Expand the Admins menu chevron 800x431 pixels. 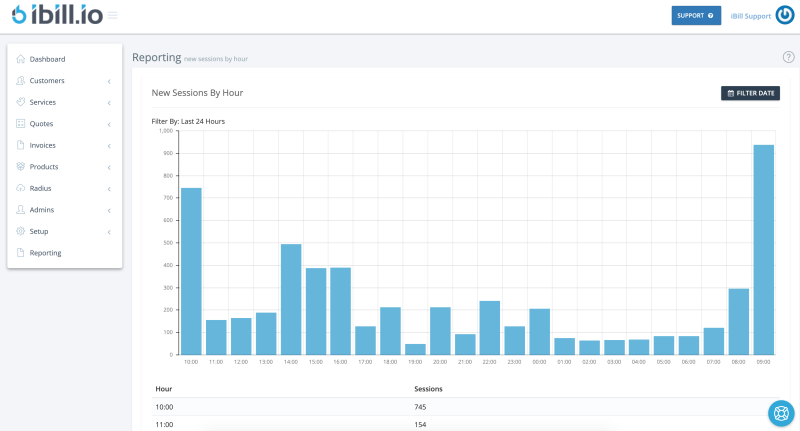pyautogui.click(x=109, y=210)
